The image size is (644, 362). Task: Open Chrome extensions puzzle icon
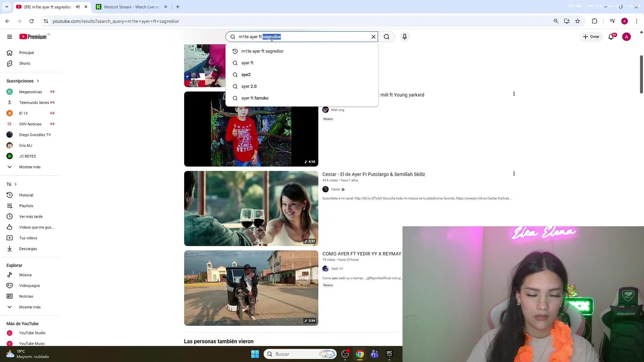(x=595, y=21)
